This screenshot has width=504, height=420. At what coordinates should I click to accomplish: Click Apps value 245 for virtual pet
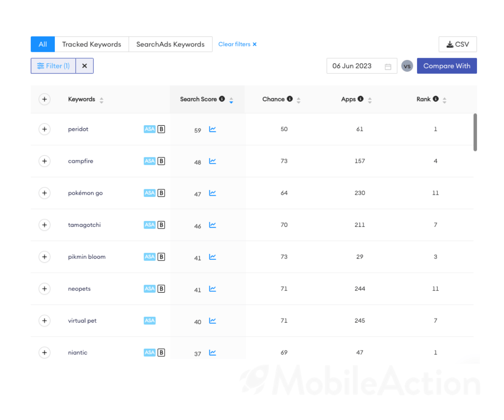pos(360,320)
